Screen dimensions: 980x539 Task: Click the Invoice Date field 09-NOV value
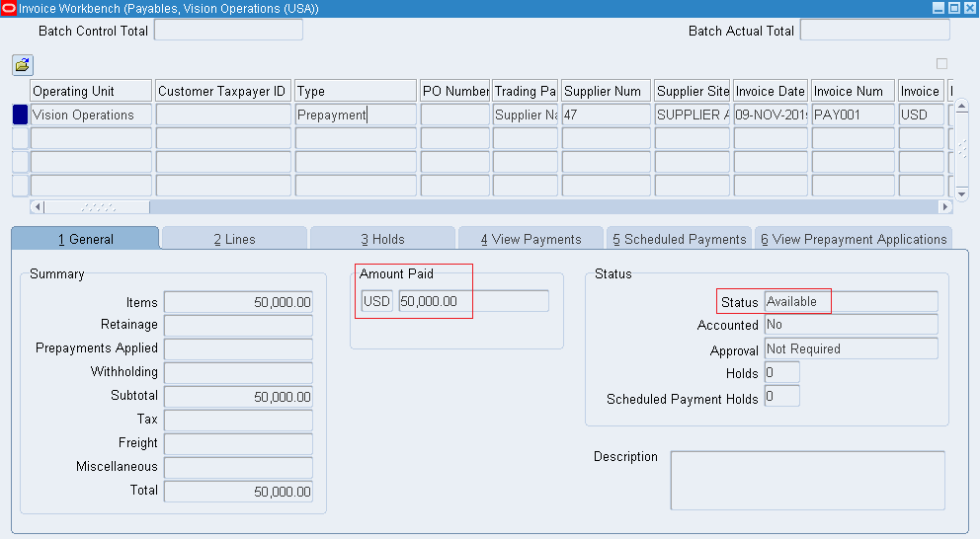(771, 115)
